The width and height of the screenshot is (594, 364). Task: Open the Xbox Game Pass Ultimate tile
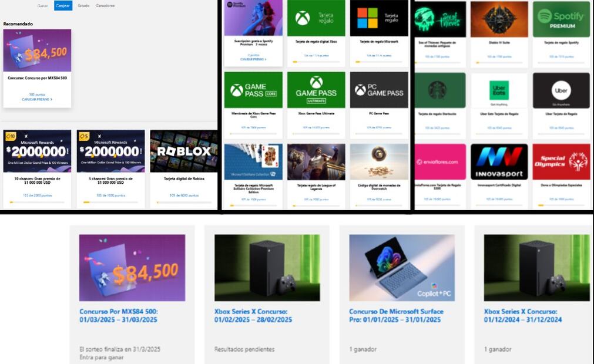316,90
